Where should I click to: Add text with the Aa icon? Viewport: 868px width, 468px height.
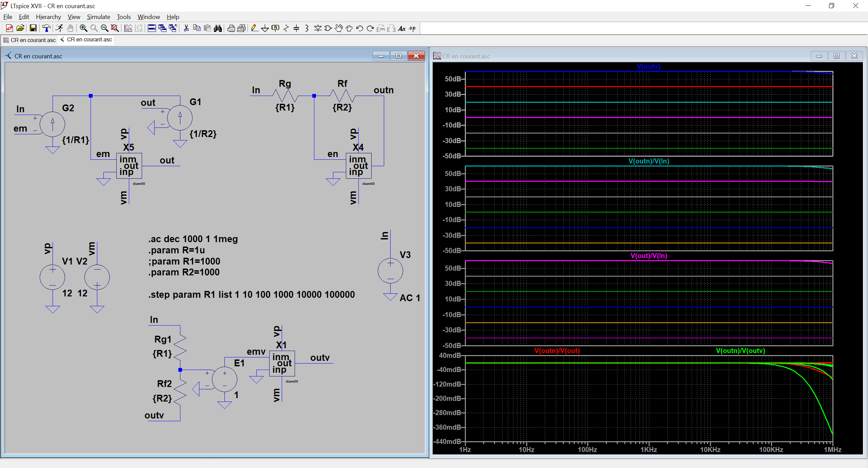pyautogui.click(x=402, y=28)
